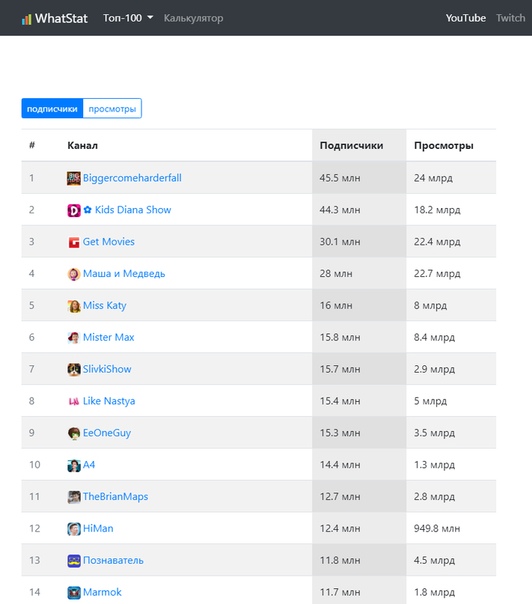Expand the Топ-100 dropdown menu
The height and width of the screenshot is (604, 532).
pos(128,18)
